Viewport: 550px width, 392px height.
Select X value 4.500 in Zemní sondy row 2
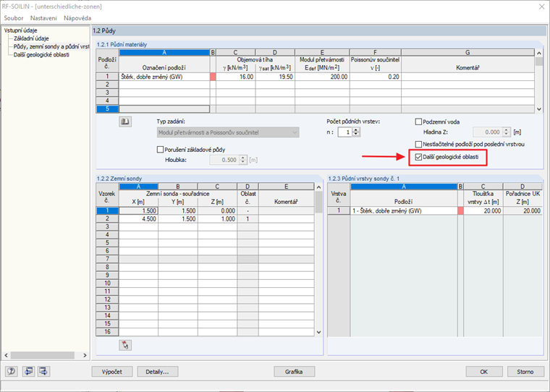138,219
